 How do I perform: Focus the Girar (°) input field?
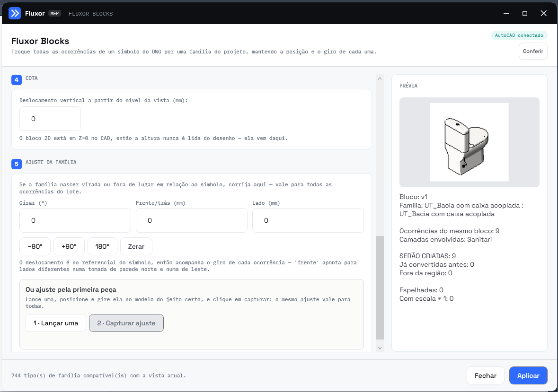point(75,220)
